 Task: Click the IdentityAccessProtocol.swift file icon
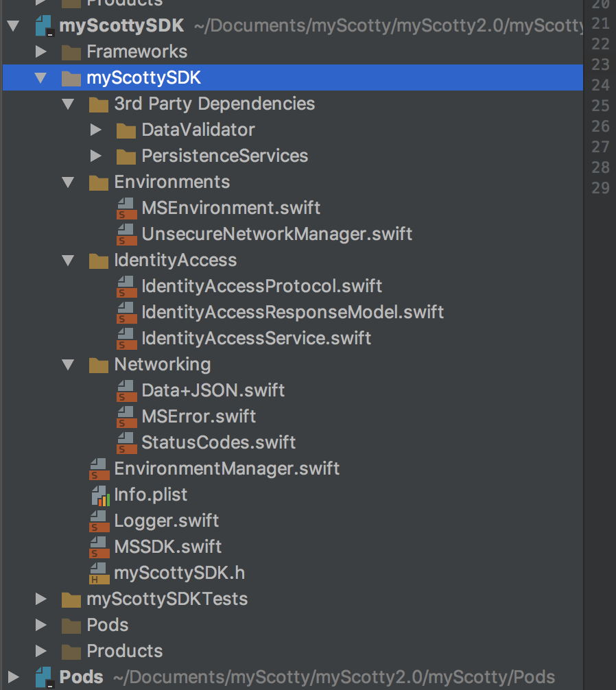[x=126, y=287]
